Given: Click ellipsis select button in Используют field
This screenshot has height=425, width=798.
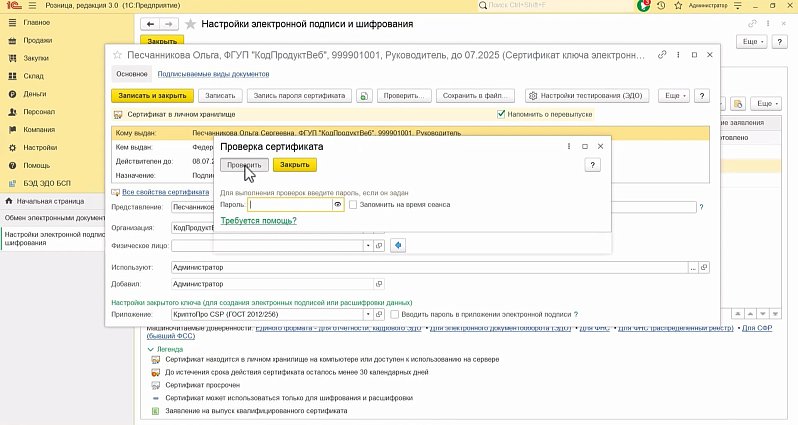Looking at the screenshot, I should pyautogui.click(x=693, y=267).
